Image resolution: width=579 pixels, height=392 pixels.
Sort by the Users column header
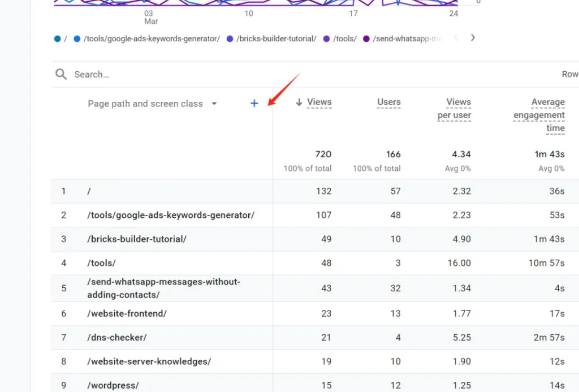tap(388, 102)
